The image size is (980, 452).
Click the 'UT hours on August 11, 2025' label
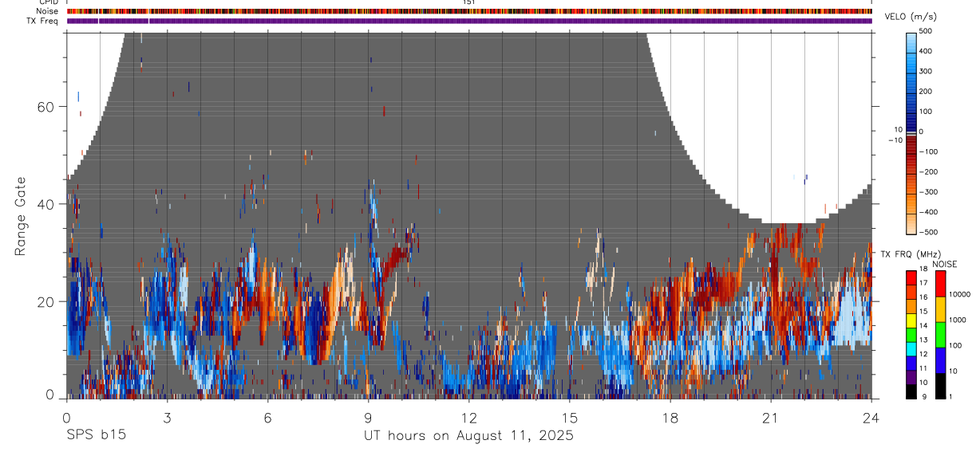468,436
